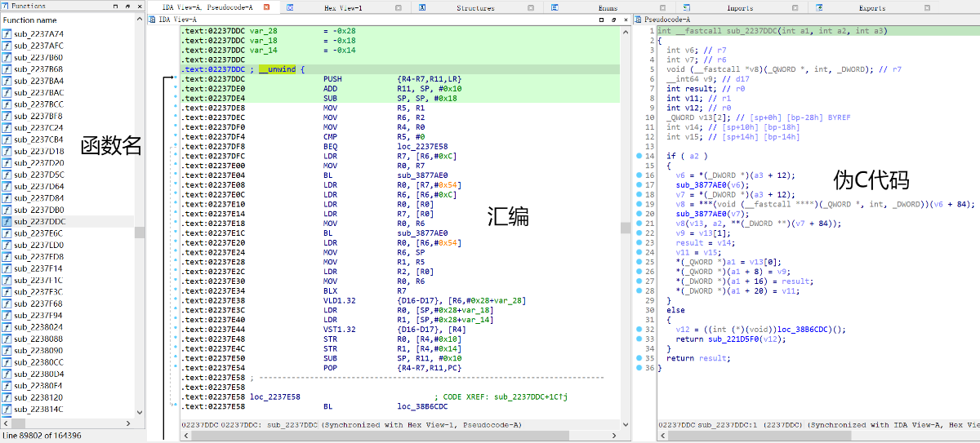This screenshot has height=443, width=980.
Task: Select sub_2238090 in the functions list
Action: tap(38, 350)
